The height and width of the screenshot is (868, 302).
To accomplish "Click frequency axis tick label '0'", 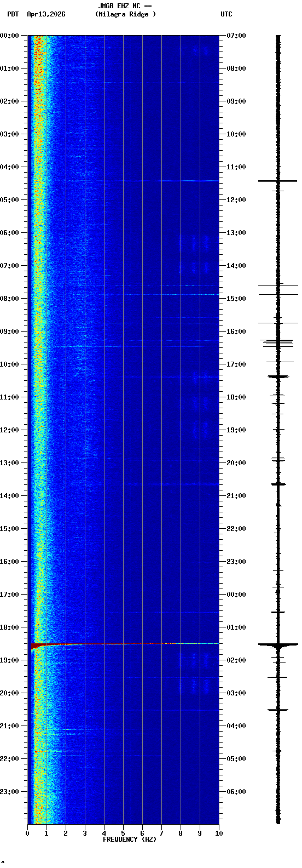I will [27, 833].
